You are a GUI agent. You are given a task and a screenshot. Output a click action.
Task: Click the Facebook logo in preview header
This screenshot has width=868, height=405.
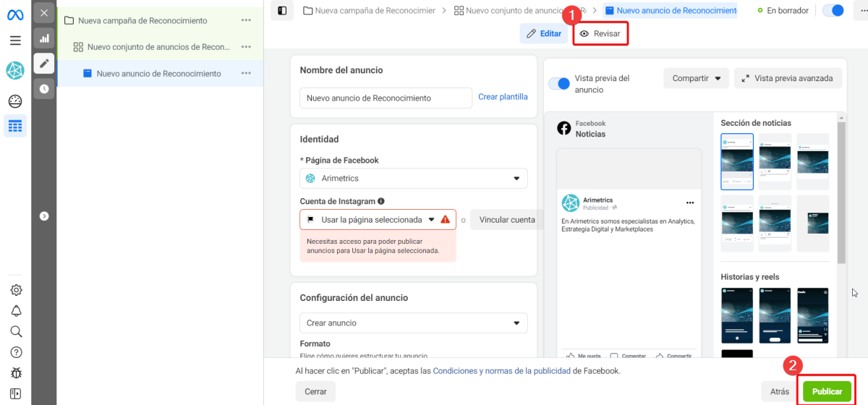coord(564,128)
